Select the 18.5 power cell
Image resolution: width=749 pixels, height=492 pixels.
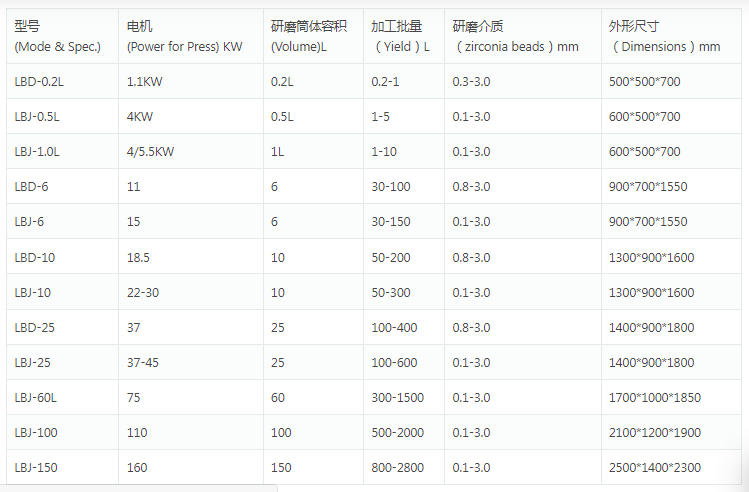[139, 257]
